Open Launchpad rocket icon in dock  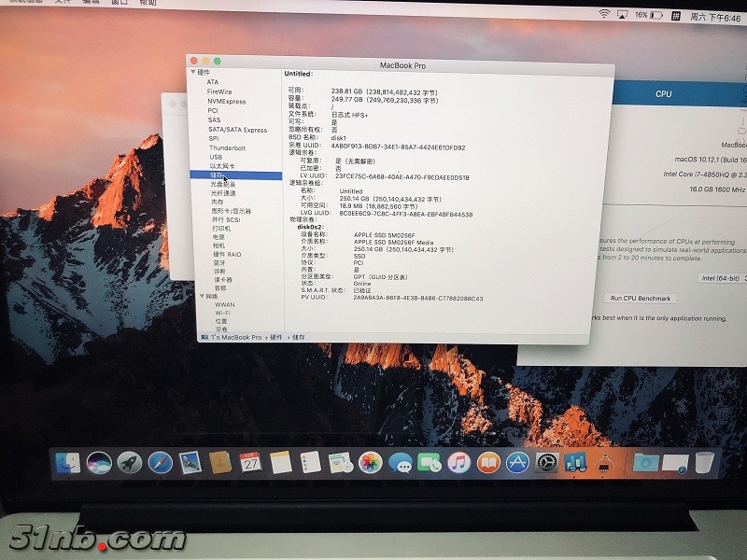130,462
